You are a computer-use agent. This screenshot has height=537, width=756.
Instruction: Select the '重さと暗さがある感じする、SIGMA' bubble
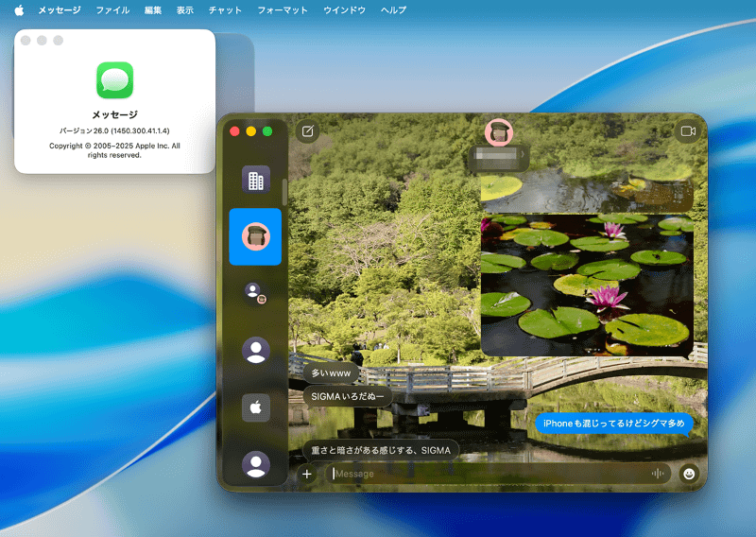[x=381, y=450]
